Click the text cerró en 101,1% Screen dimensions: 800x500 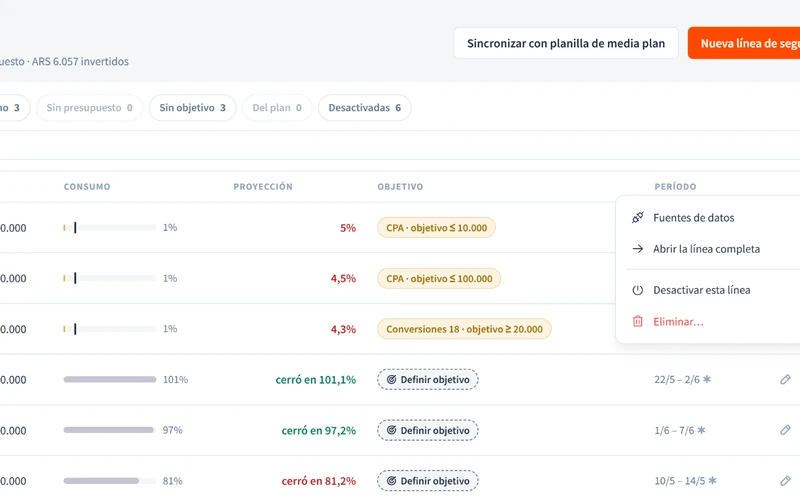click(x=316, y=380)
